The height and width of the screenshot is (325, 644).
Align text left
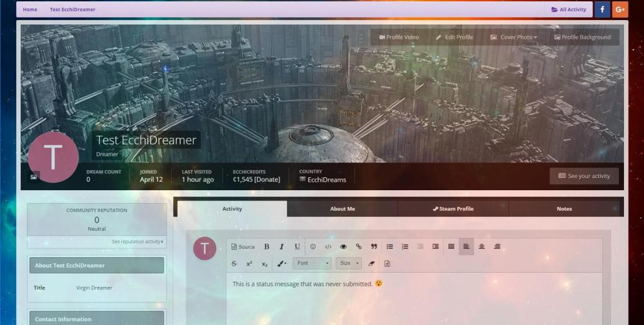(x=466, y=247)
